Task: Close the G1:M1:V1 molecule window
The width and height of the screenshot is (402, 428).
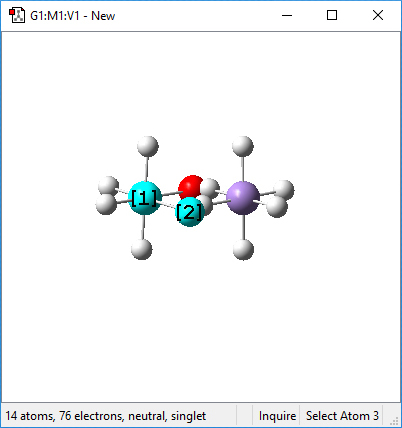Action: coord(378,15)
